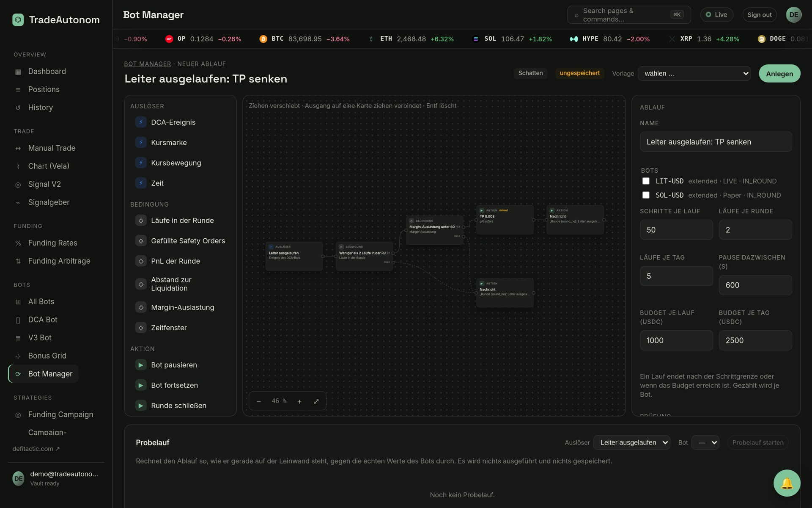Enable the SOL-USD bot checkbox
The width and height of the screenshot is (812, 508).
click(x=646, y=195)
